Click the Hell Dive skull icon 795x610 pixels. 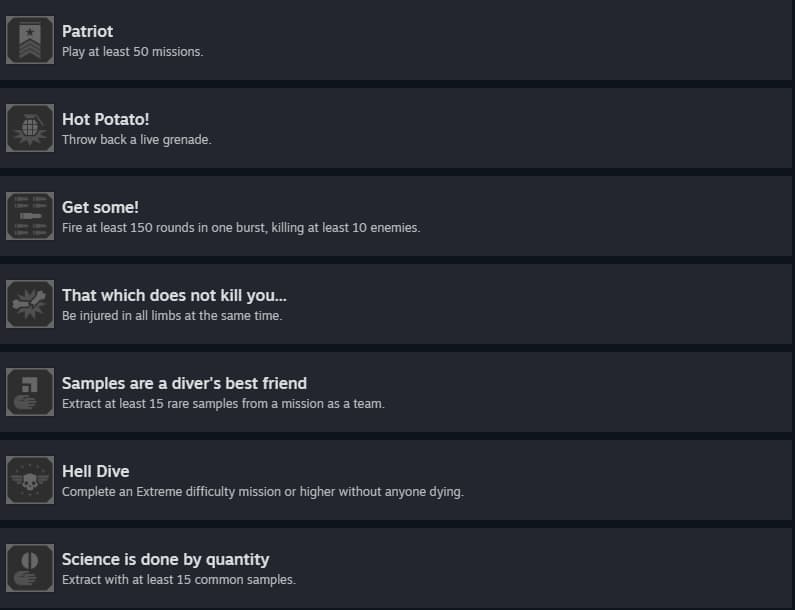coord(30,480)
